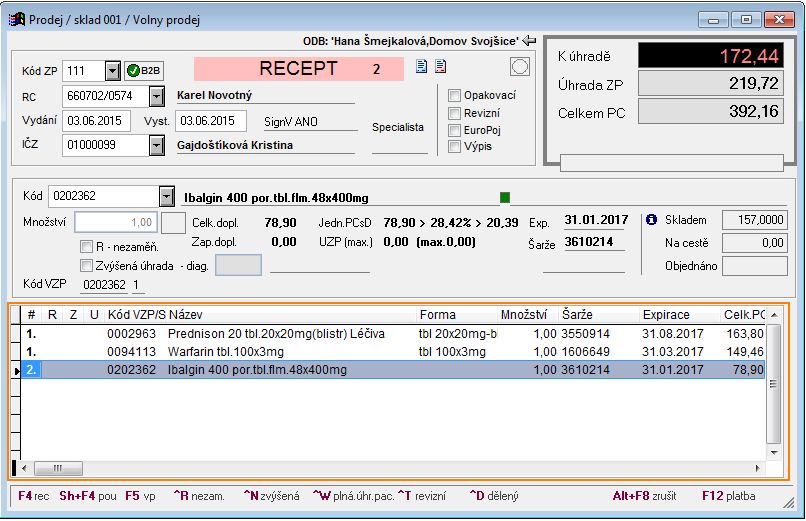Viewport: 806px width, 521px height.
Task: Open the Kód ZP dropdown
Action: [x=111, y=71]
